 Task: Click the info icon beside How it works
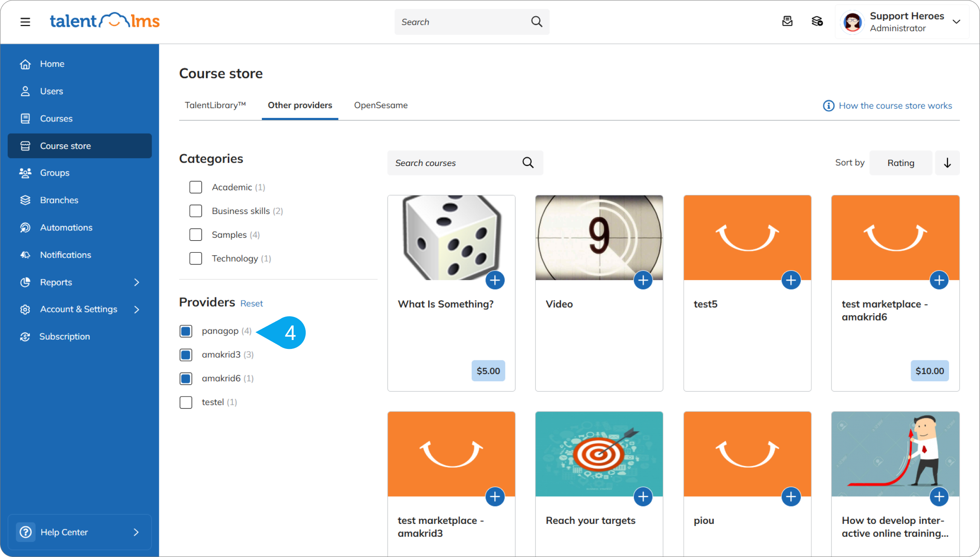[828, 106]
